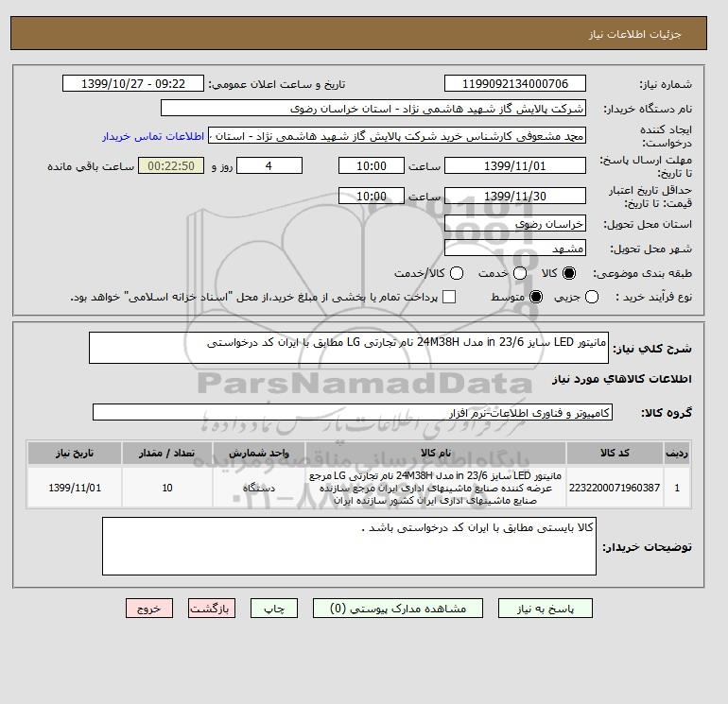Click the request creator field
The height and width of the screenshot is (704, 728).
tap(397, 135)
